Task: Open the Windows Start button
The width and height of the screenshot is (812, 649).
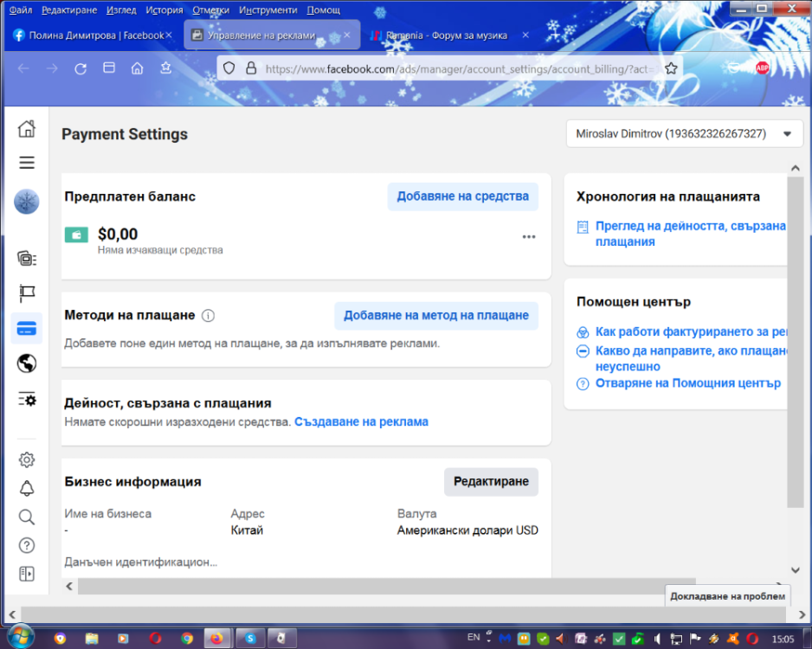Action: point(22,637)
